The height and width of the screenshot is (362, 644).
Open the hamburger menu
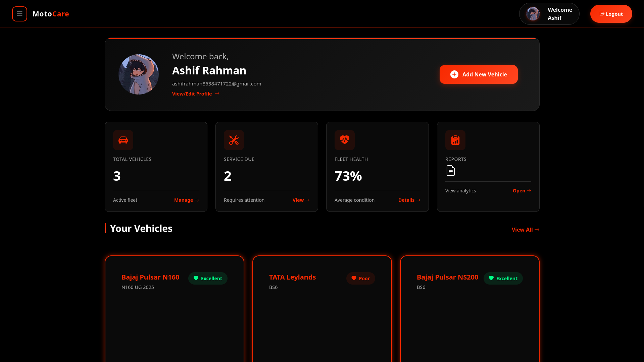click(19, 14)
